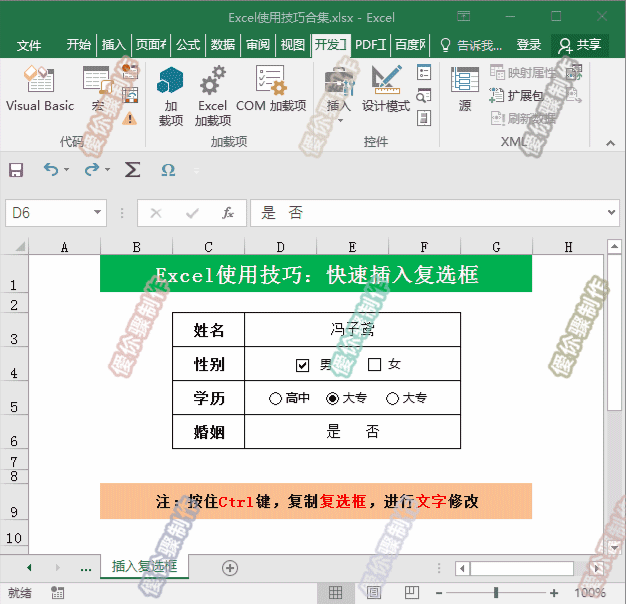Click the Run Dialog icon
626x604 pixels.
click(424, 119)
